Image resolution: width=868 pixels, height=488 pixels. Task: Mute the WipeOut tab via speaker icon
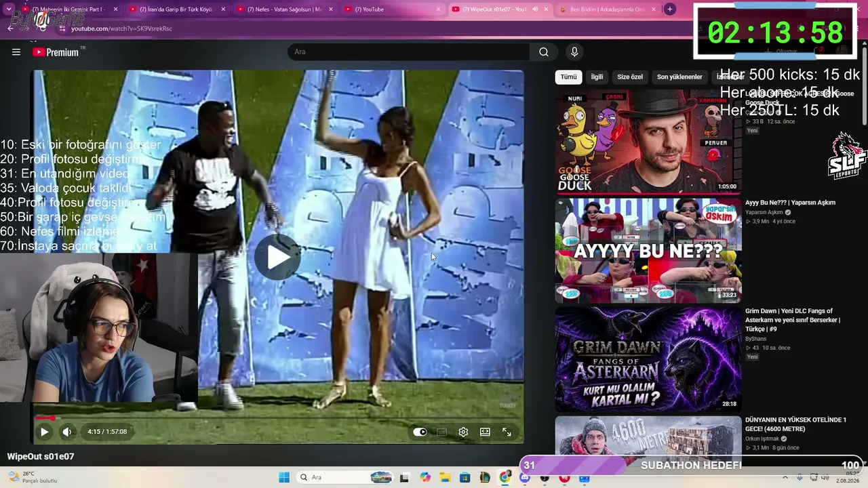(x=535, y=9)
